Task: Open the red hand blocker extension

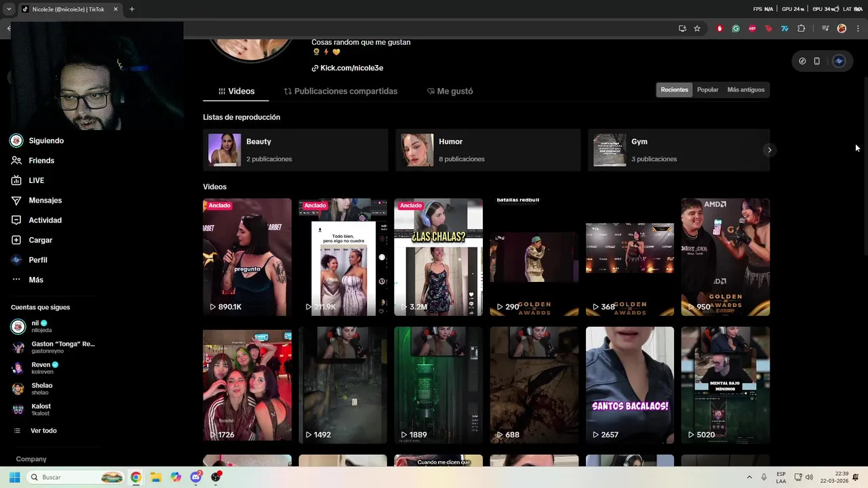Action: click(x=719, y=28)
